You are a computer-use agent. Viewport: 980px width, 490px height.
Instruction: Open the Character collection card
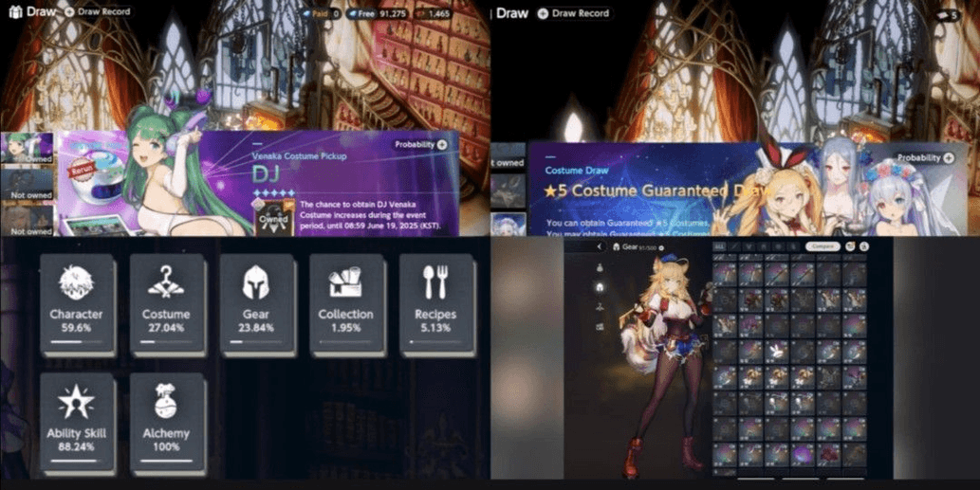(77, 302)
